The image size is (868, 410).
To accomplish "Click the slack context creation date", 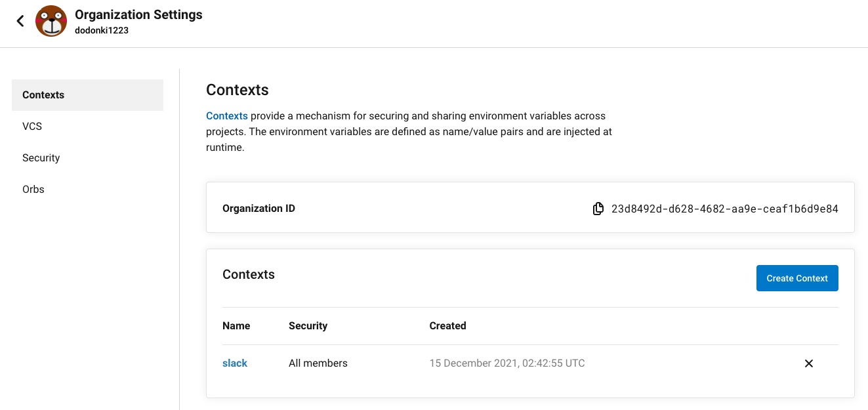I will [x=506, y=363].
